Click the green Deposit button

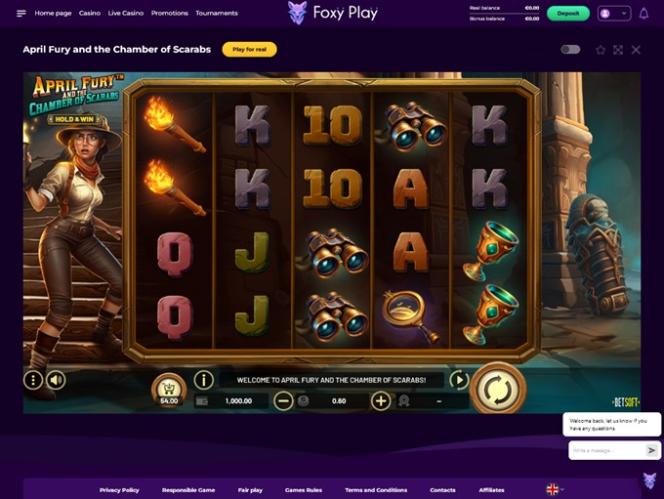[568, 14]
